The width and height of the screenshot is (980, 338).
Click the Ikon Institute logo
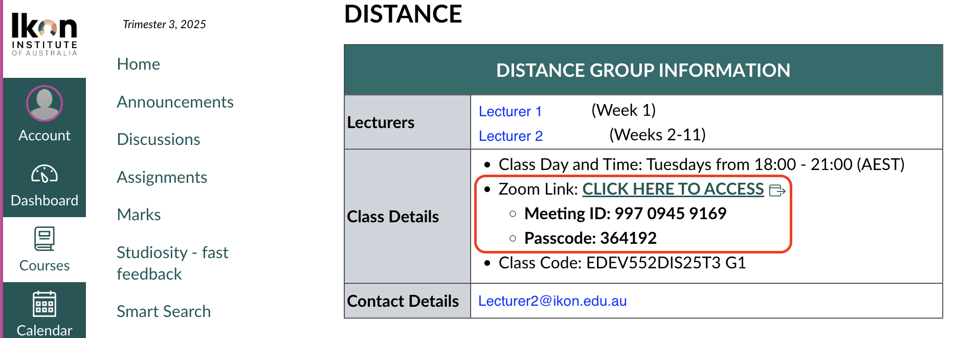pos(44,34)
